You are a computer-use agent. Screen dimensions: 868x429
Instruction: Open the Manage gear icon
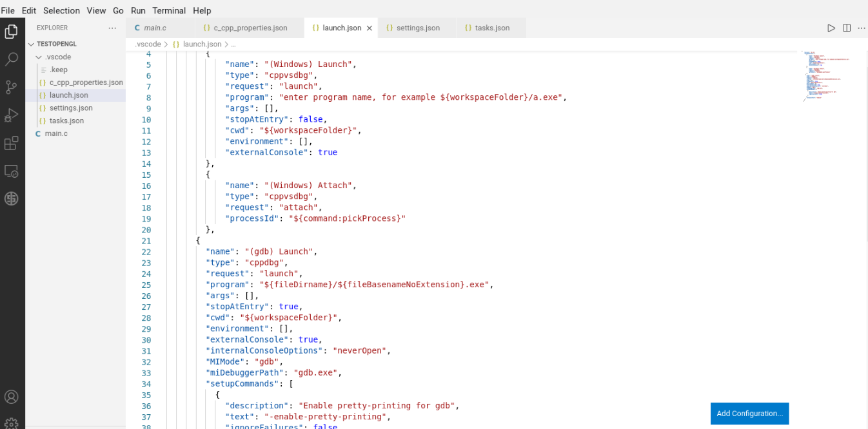pyautogui.click(x=11, y=423)
